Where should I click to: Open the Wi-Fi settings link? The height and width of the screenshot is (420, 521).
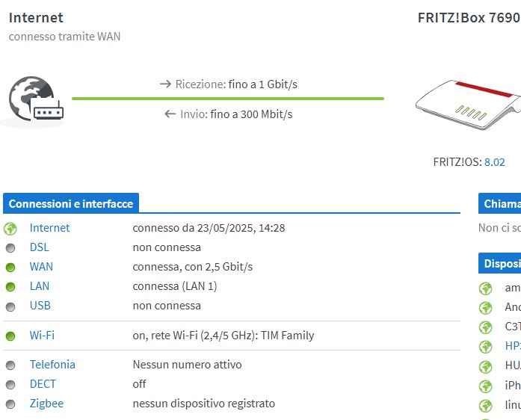click(42, 336)
